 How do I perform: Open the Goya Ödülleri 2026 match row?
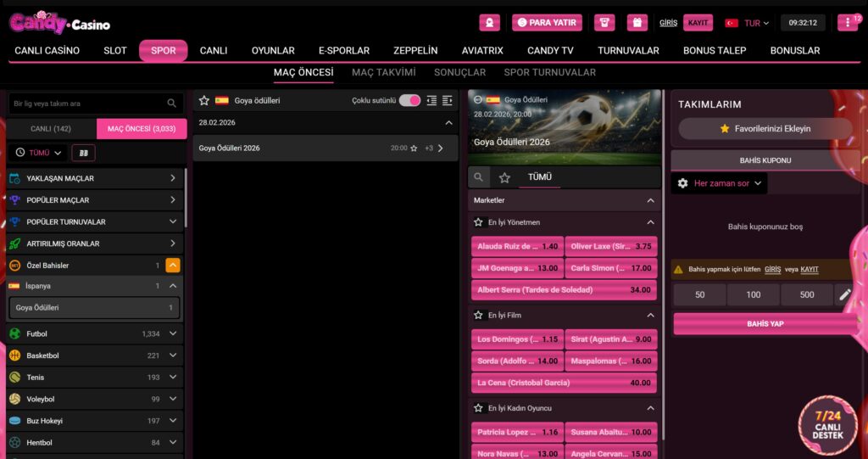coord(325,148)
